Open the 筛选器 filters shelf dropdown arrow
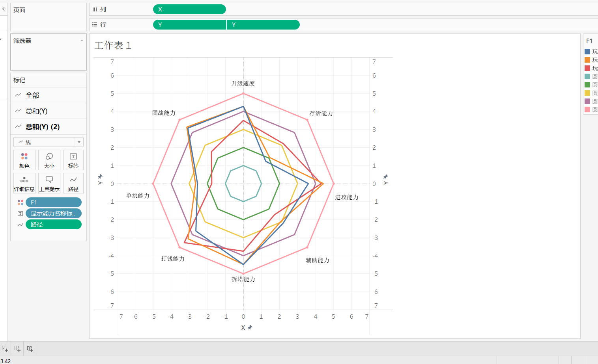Image resolution: width=598 pixels, height=364 pixels. [x=82, y=41]
